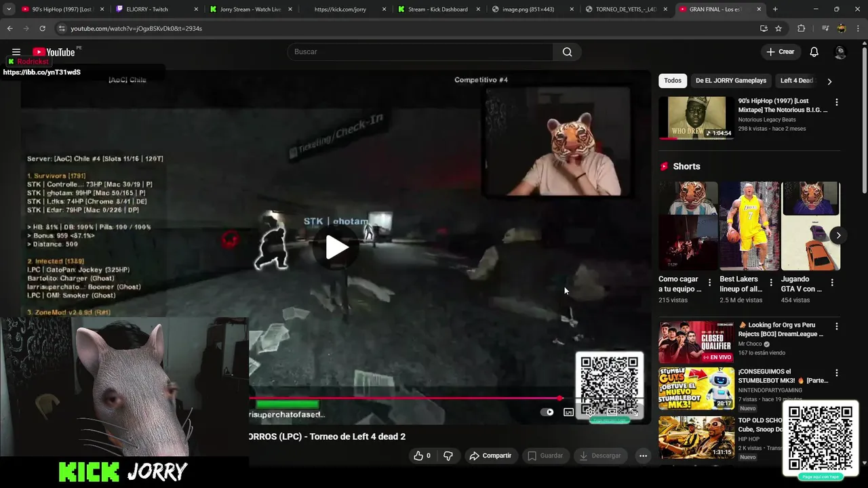Open more actions ellipsis below the video
Viewport: 868px width, 488px height.
coord(643,455)
